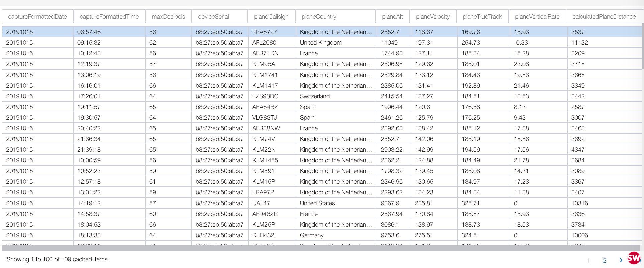The image size is (644, 268).
Task: Select the altitude value 9867.9
Action: coord(390,203)
